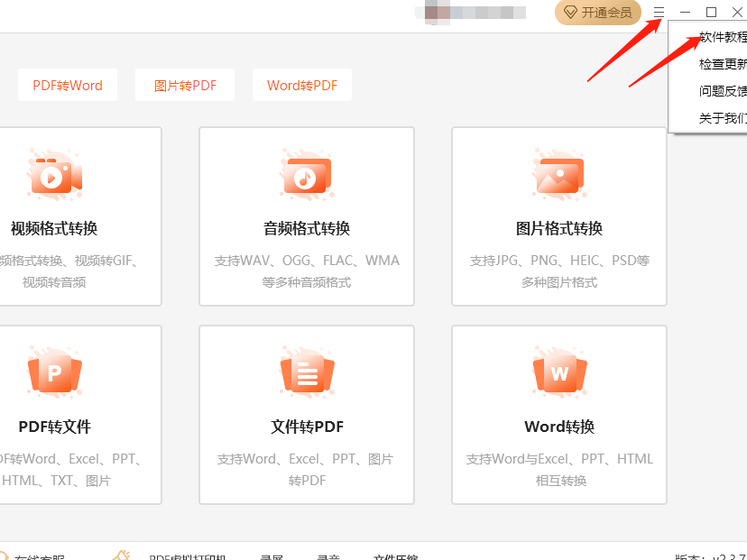Click the Word conversion 'W' icon
Screen dimensions: 747x560
[x=559, y=372]
